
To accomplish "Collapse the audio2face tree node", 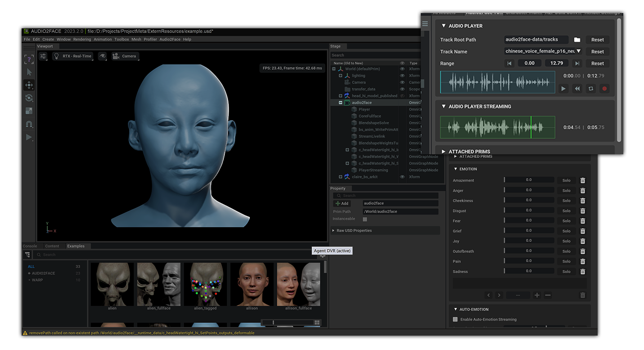I will tap(341, 103).
